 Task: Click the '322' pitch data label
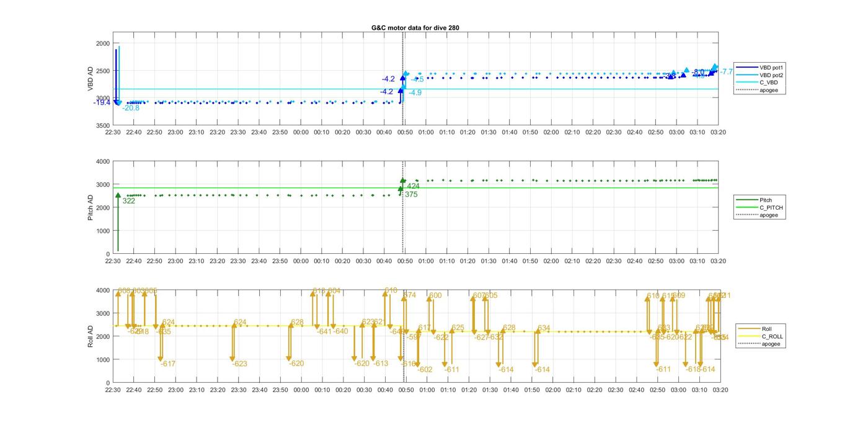129,201
